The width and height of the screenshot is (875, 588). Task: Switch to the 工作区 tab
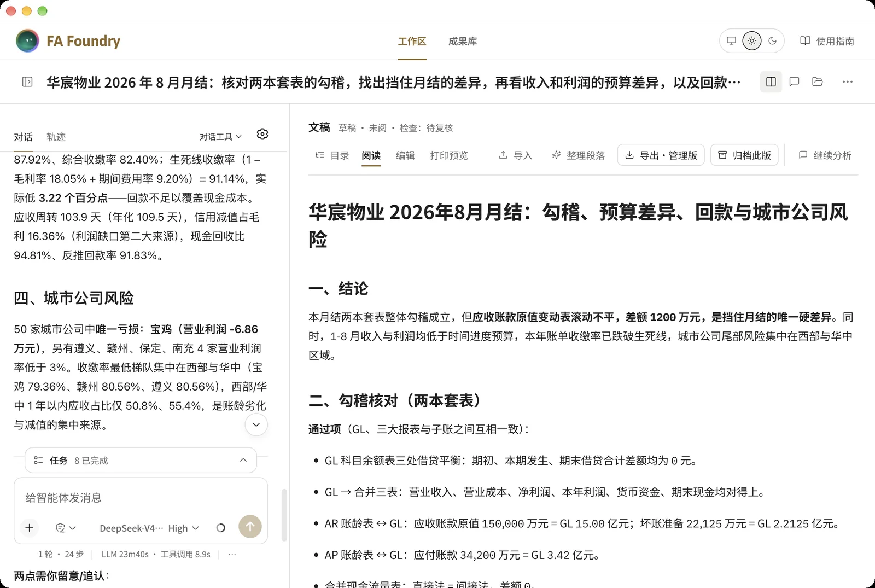pos(412,42)
